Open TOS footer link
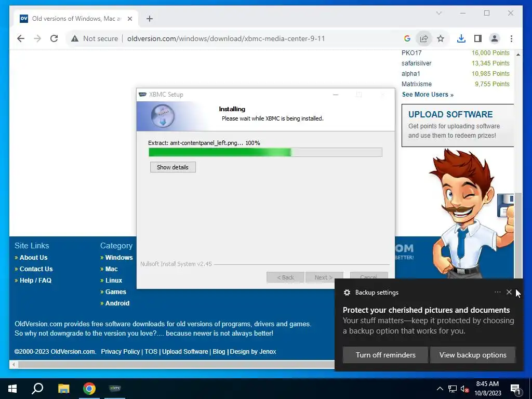Screen dimensions: 532x399 (151, 352)
